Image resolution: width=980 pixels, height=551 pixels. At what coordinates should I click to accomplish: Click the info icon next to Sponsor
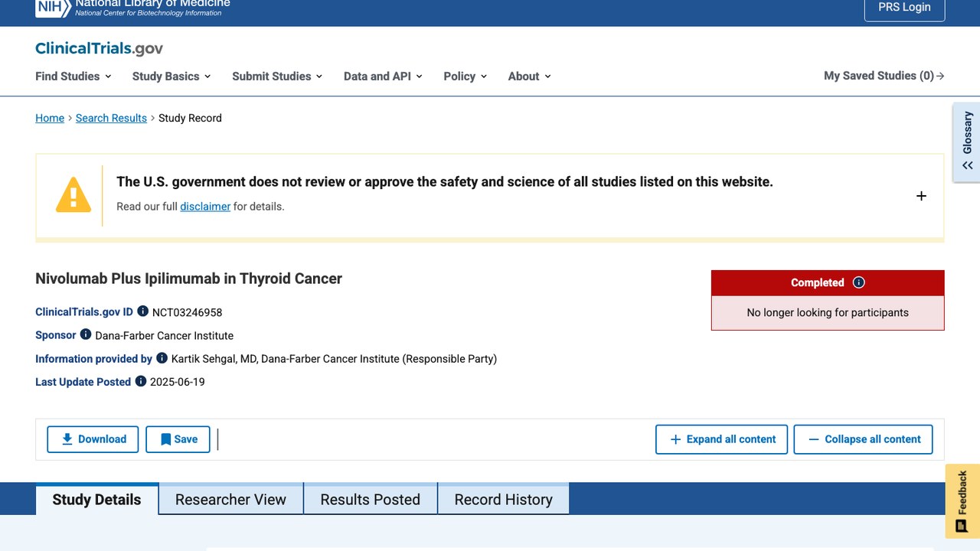86,334
